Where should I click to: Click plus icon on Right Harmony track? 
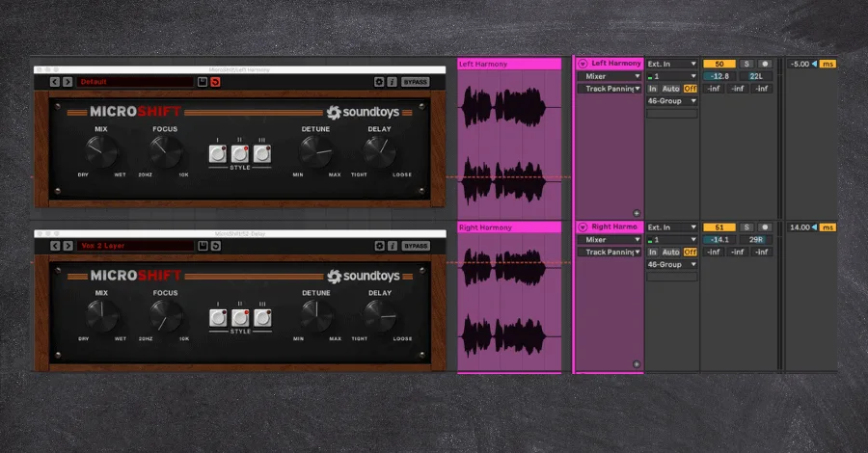click(x=637, y=364)
